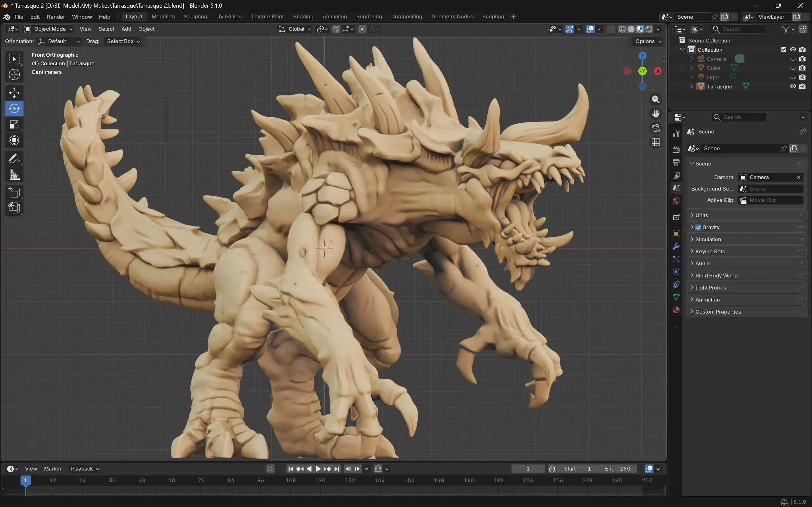Open the viewport Options dropdown

(648, 41)
